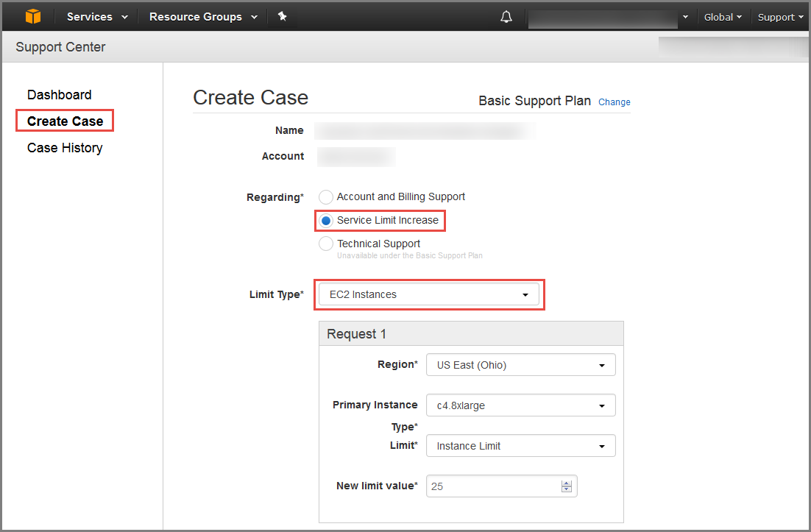Click the Create Case page title
The image size is (811, 532).
[250, 97]
